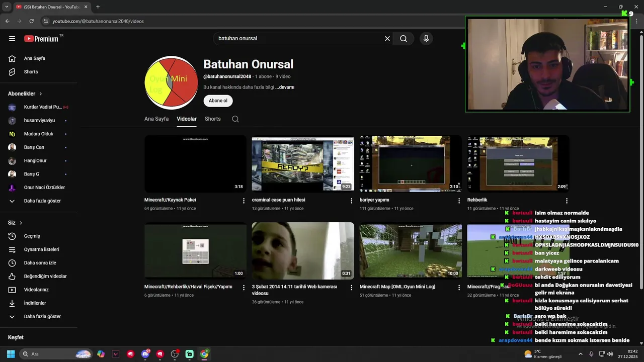Open a new browser tab
The image size is (644, 362).
pos(98,7)
